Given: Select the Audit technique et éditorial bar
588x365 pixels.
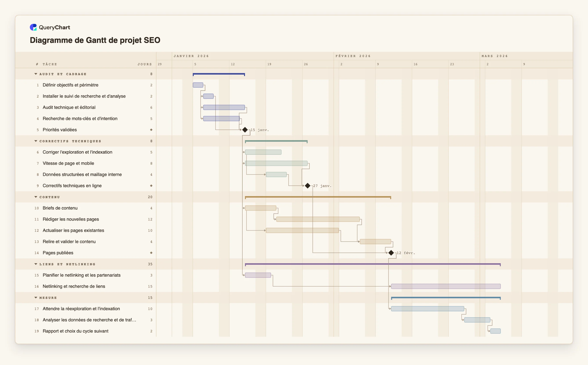Looking at the screenshot, I should pyautogui.click(x=224, y=107).
